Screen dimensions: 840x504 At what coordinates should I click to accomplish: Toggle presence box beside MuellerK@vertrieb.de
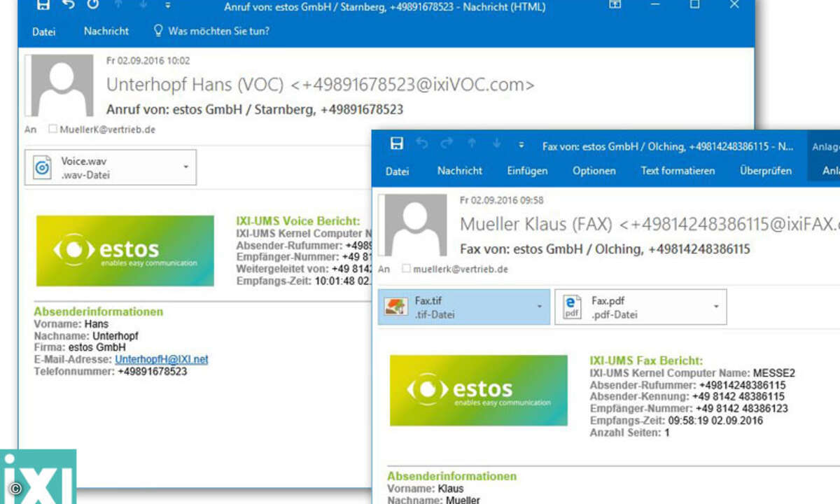(52, 129)
